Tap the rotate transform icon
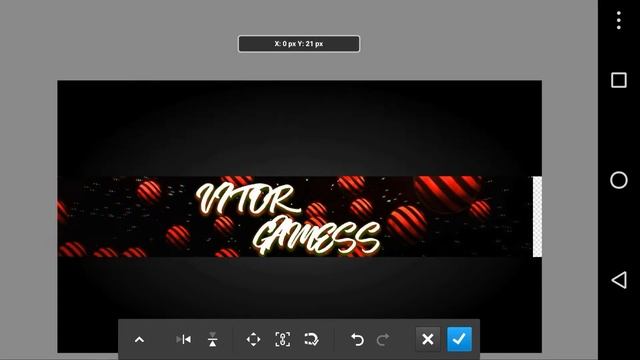 pyautogui.click(x=311, y=339)
